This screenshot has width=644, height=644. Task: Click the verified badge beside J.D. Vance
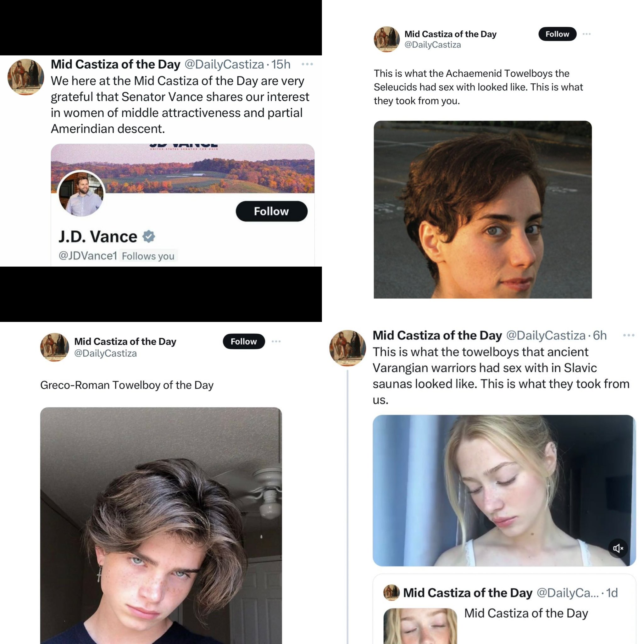[149, 236]
